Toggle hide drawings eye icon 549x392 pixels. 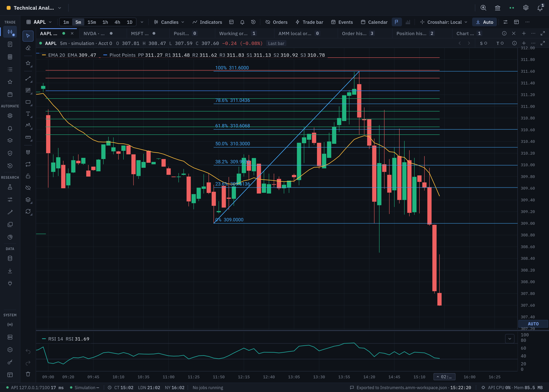pyautogui.click(x=28, y=188)
